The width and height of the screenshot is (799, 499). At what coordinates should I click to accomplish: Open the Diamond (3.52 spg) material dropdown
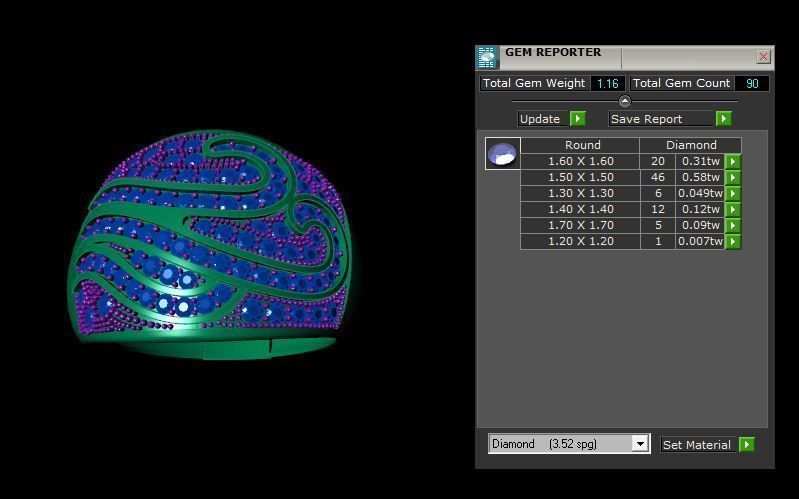click(641, 444)
